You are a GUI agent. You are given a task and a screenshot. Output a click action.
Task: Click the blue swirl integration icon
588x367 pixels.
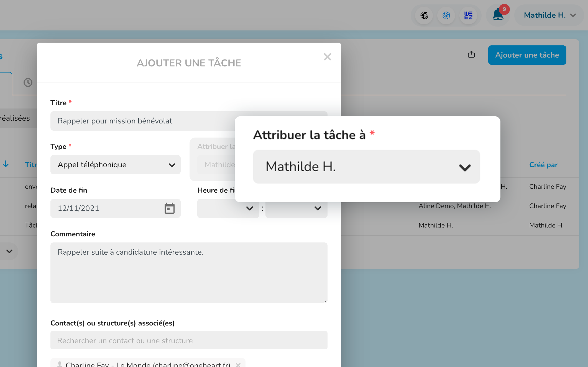[446, 15]
